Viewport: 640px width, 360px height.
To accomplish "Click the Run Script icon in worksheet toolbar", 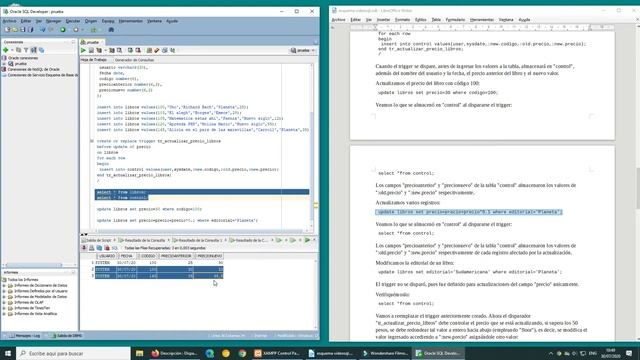I will (x=91, y=50).
